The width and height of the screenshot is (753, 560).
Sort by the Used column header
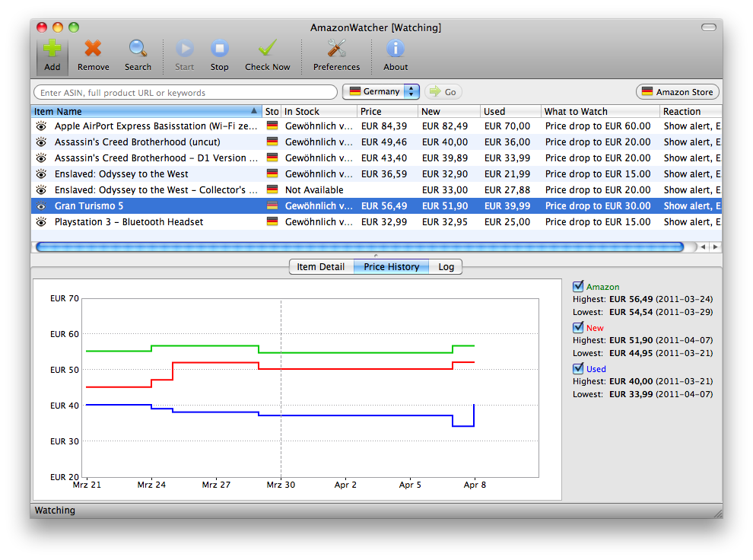[x=510, y=111]
